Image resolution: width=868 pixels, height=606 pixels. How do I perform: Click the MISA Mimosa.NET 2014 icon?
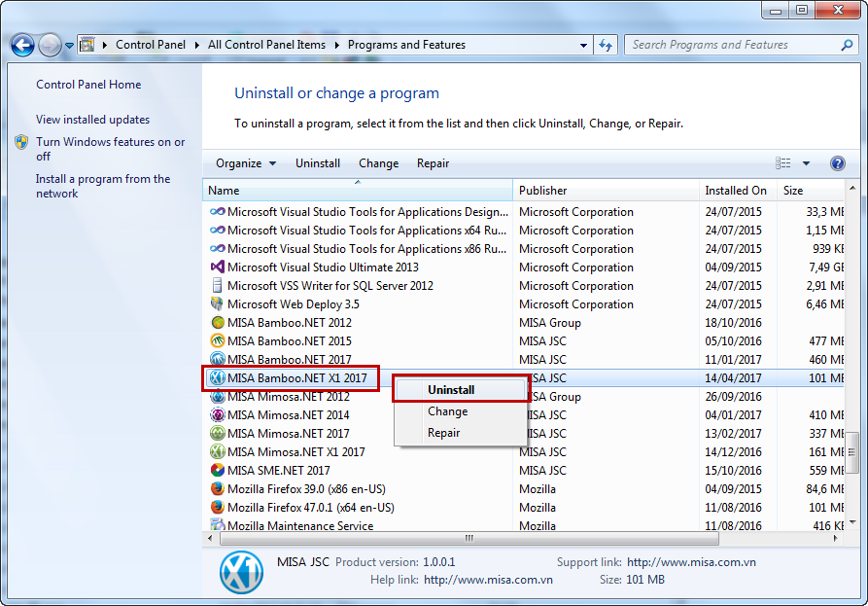pos(218,414)
